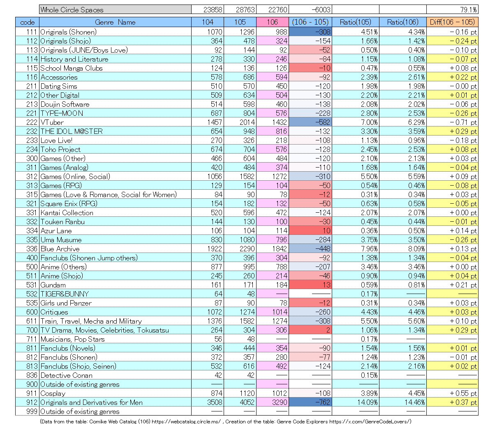Click the "code" column header
504x425 pixels.
coord(27,22)
